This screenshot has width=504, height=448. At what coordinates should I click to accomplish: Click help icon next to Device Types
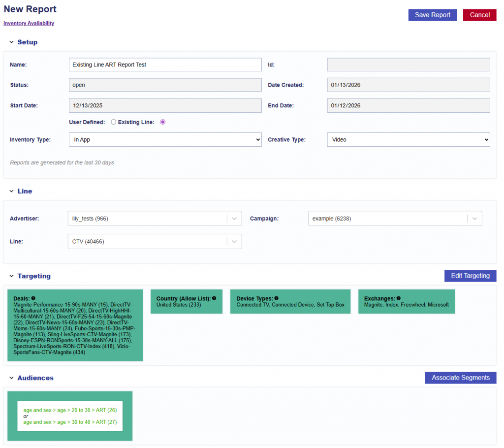coord(277,298)
